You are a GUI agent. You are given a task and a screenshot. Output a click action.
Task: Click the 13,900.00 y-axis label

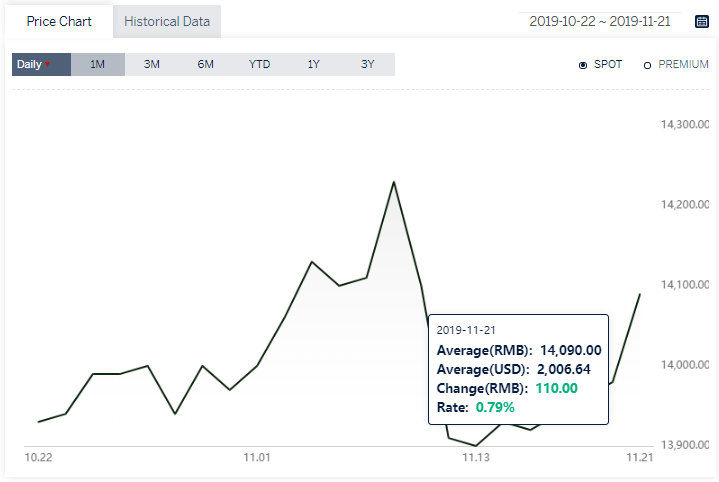click(685, 445)
